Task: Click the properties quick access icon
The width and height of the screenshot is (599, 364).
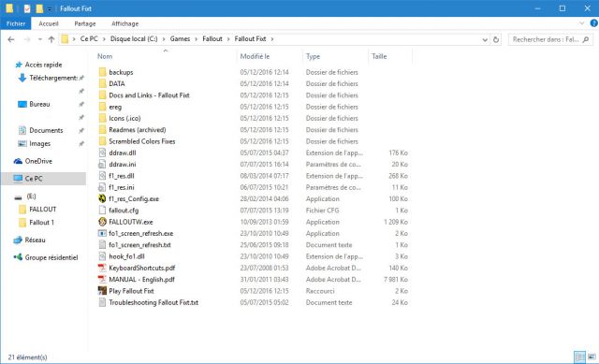Action: click(x=27, y=8)
